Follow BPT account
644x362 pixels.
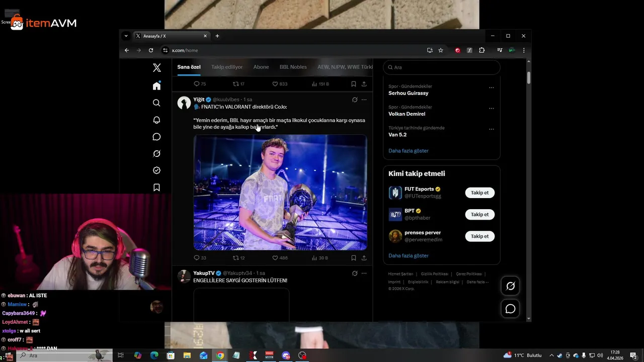pos(479,214)
